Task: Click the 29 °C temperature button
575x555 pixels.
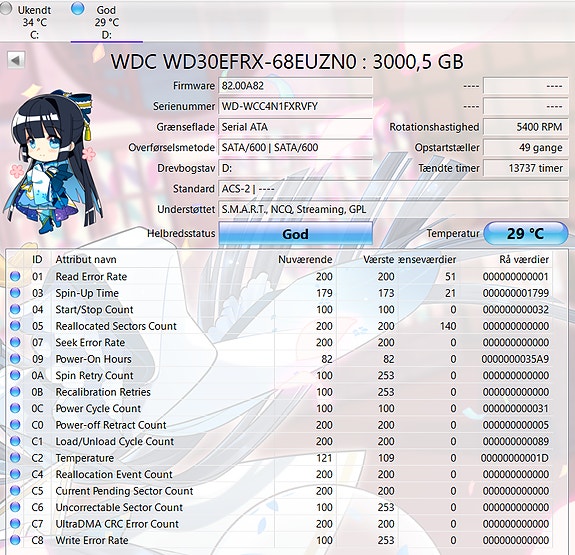Action: (525, 233)
